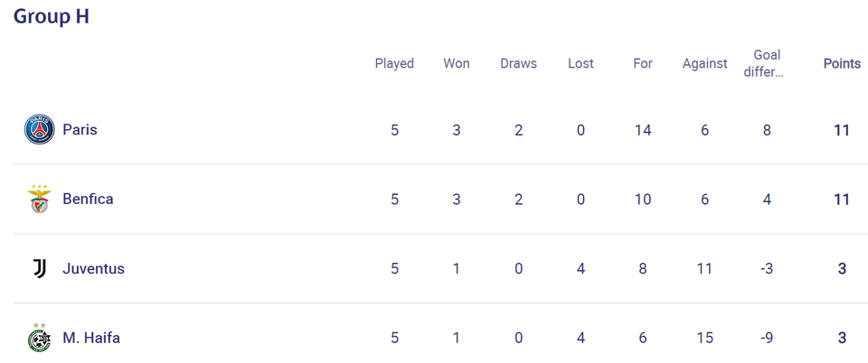The height and width of the screenshot is (363, 868).
Task: Click M. Haifa's -9 goal difference
Action: point(767,338)
